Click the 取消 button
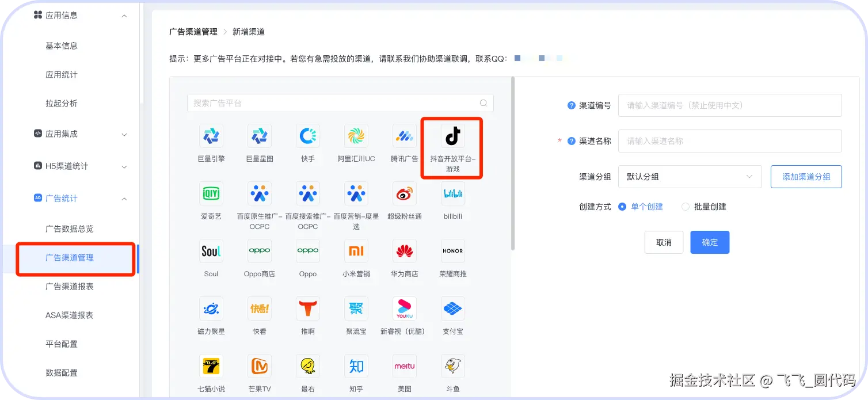The width and height of the screenshot is (868, 400). pos(664,242)
